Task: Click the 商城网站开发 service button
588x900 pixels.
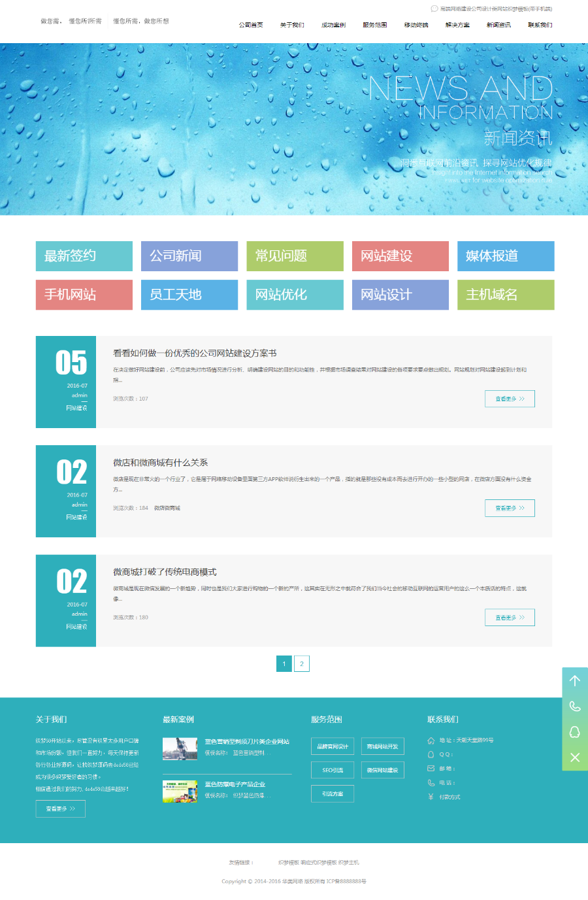Action: pyautogui.click(x=383, y=746)
